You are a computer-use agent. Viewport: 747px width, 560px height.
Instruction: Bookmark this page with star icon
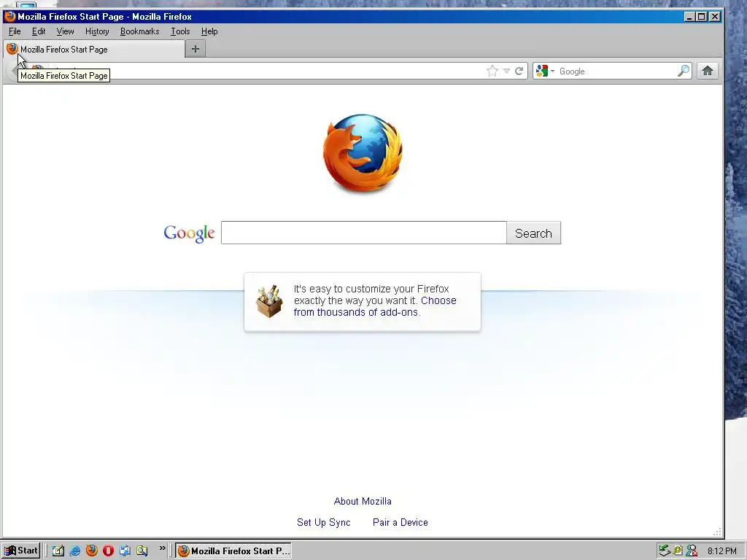coord(492,71)
